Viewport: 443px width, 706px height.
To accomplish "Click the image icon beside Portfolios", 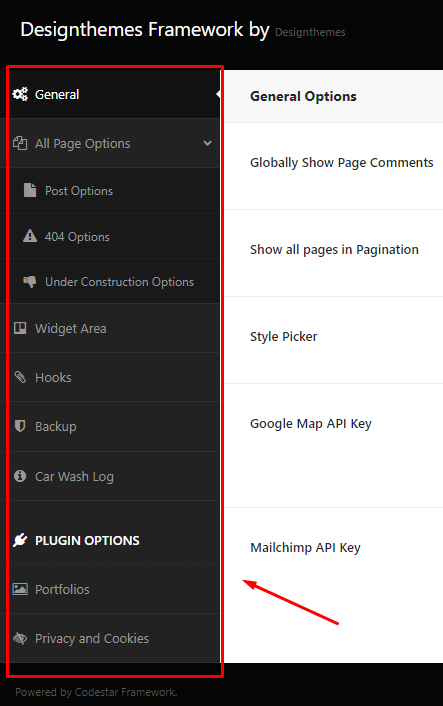I will [x=20, y=589].
